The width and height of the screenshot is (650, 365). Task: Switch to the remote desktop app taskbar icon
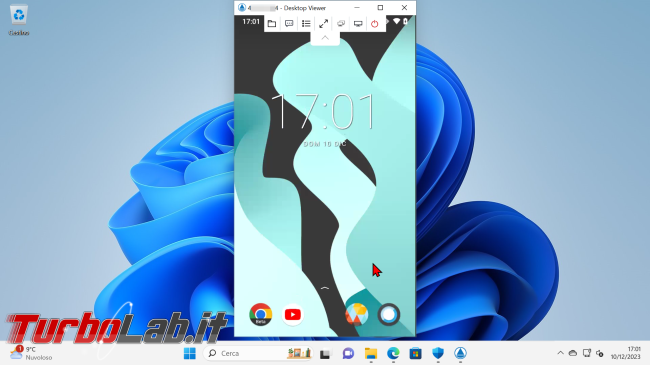pos(460,353)
